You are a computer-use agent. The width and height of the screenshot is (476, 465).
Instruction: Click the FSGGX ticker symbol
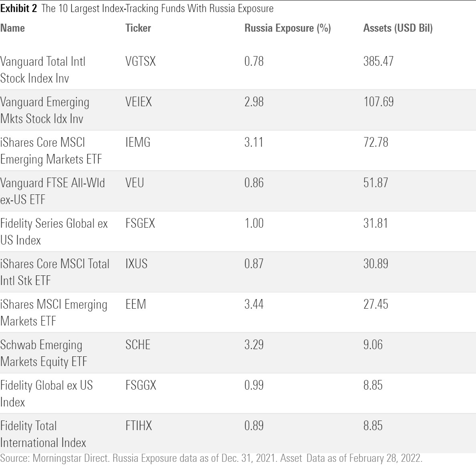[141, 385]
